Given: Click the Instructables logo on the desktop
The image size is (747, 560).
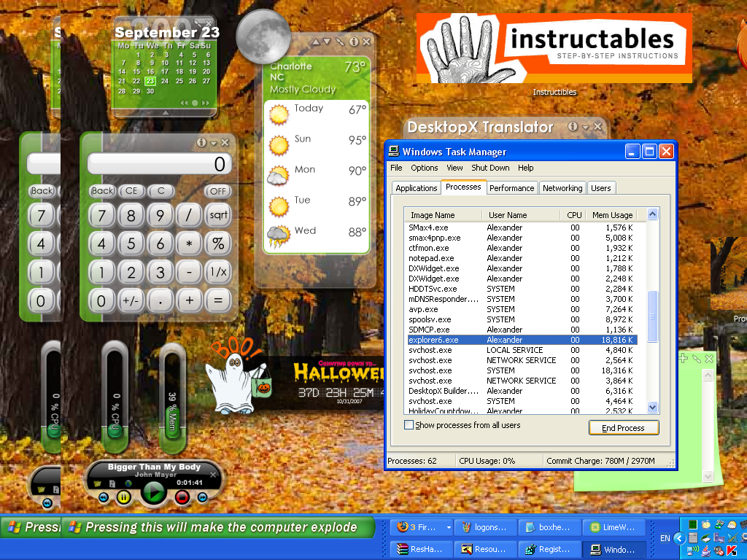Looking at the screenshot, I should coord(554,48).
